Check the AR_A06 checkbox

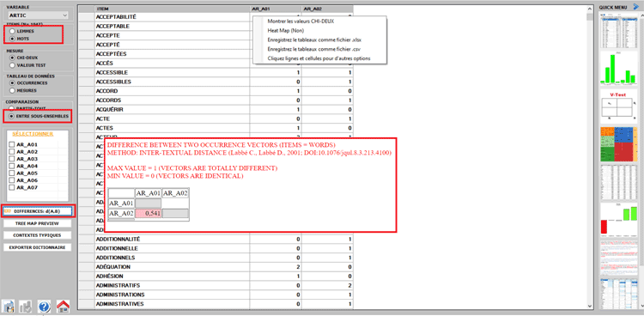[x=11, y=180]
